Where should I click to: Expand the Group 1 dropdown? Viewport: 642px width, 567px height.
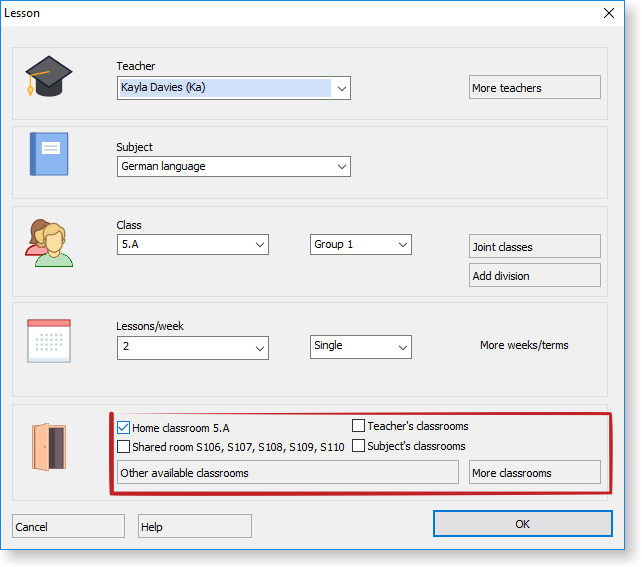click(402, 245)
